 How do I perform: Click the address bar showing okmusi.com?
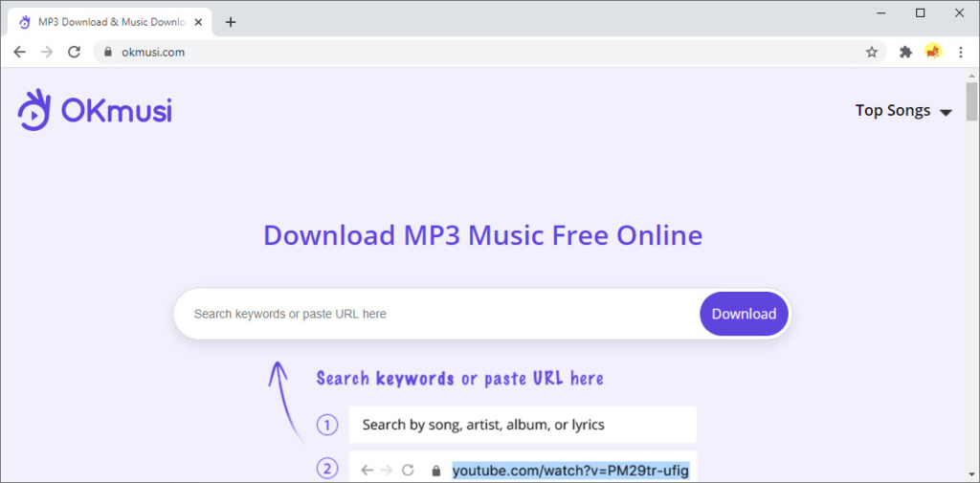pyautogui.click(x=489, y=53)
